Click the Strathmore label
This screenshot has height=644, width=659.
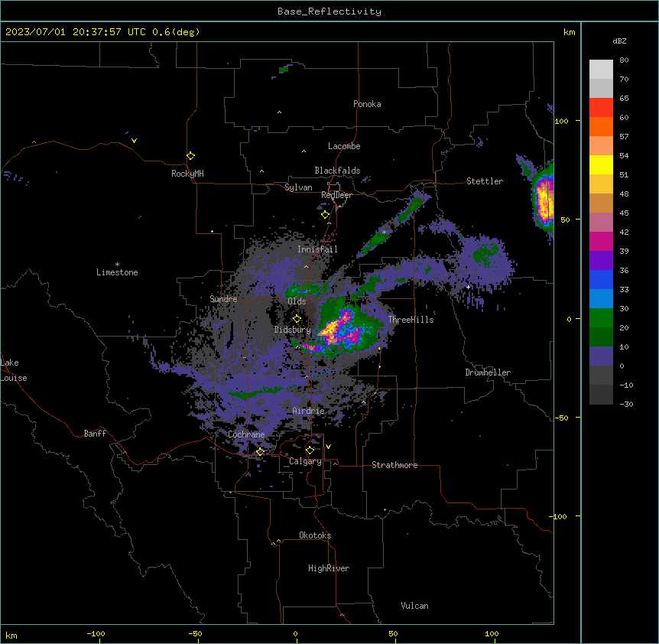(394, 465)
